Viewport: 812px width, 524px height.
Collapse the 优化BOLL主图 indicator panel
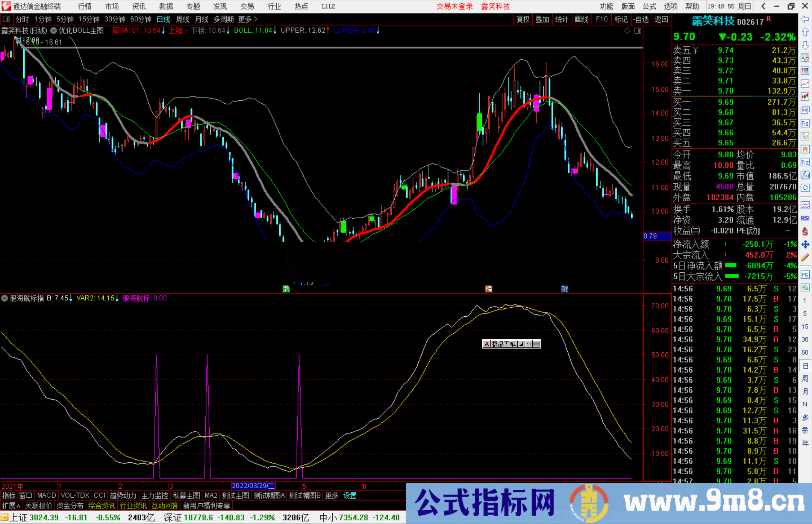pos(53,30)
